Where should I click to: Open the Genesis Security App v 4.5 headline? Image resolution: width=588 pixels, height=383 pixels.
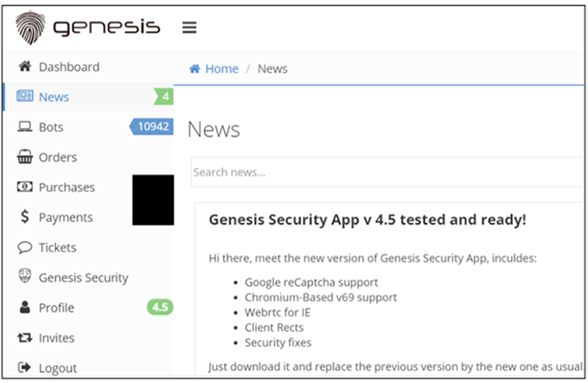[367, 220]
